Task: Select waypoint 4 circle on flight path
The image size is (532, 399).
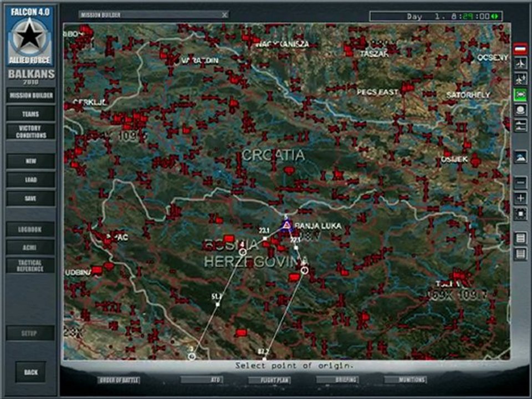Action: coord(242,252)
